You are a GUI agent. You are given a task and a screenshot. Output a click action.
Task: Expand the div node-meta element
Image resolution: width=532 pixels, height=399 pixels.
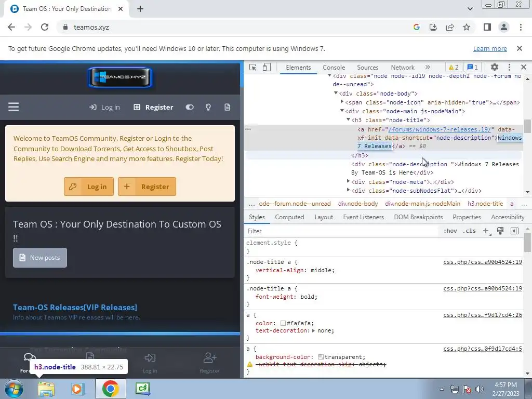pos(348,181)
